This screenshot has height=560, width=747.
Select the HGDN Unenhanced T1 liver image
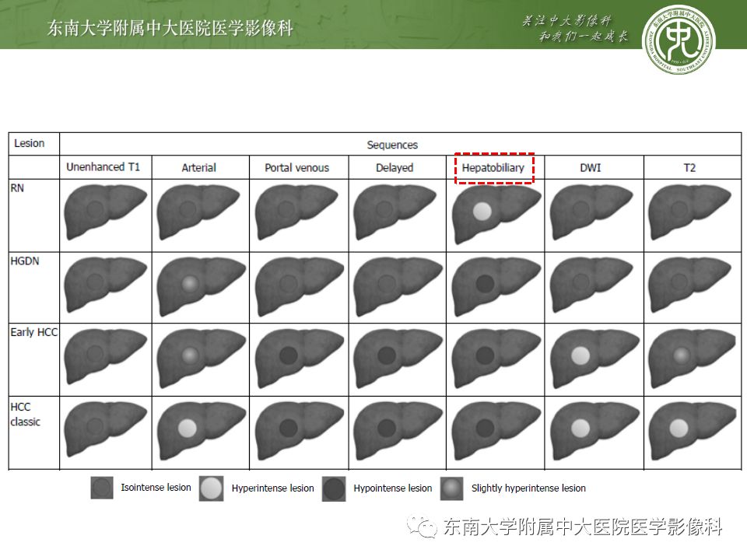point(105,285)
